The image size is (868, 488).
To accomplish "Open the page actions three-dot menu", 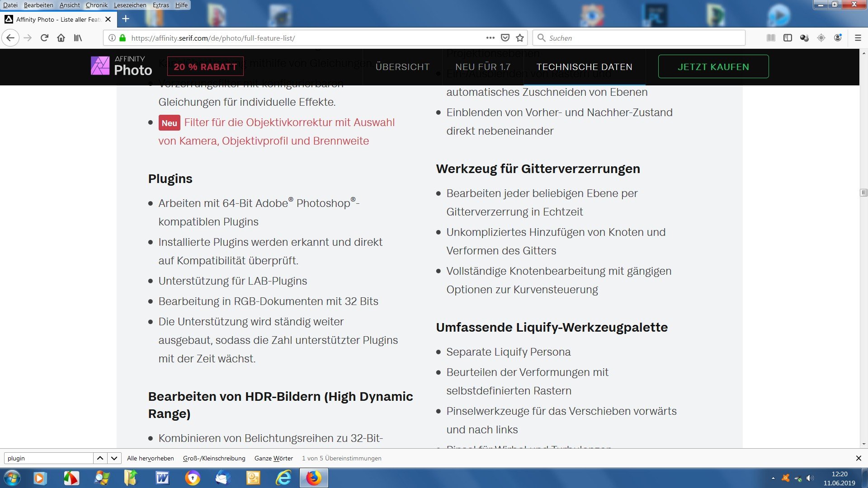I will [x=491, y=38].
